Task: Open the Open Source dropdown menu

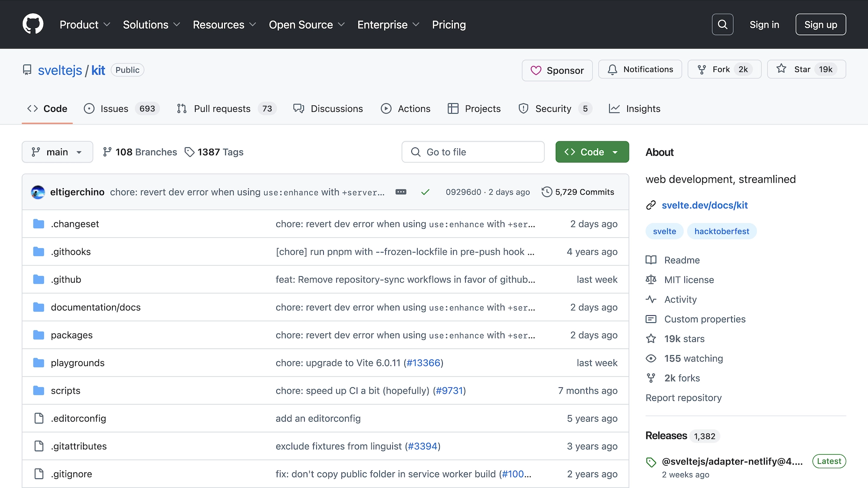Action: [x=306, y=25]
